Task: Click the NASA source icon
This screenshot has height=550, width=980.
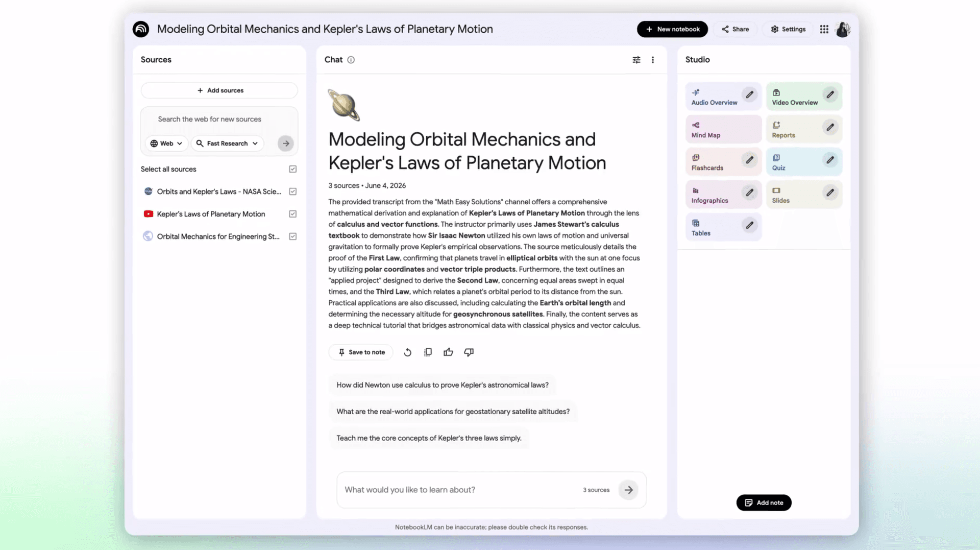Action: 148,192
